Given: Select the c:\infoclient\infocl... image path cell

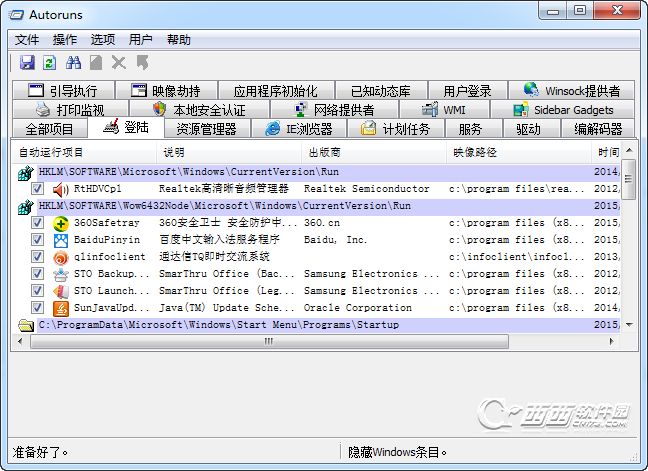Looking at the screenshot, I should 516,257.
